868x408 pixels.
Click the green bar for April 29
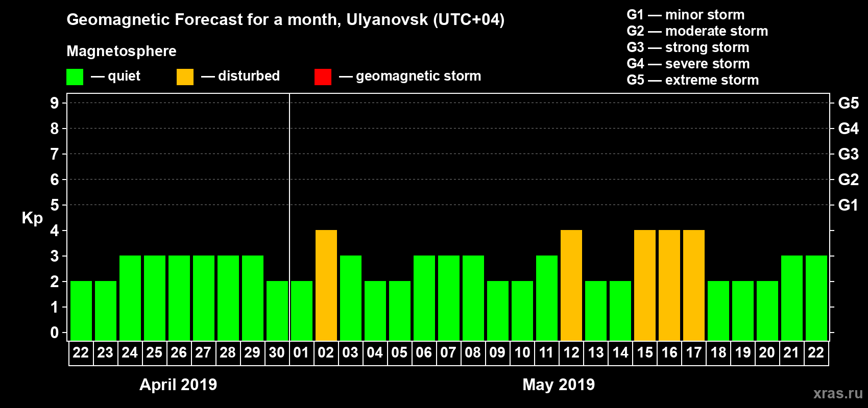click(253, 298)
